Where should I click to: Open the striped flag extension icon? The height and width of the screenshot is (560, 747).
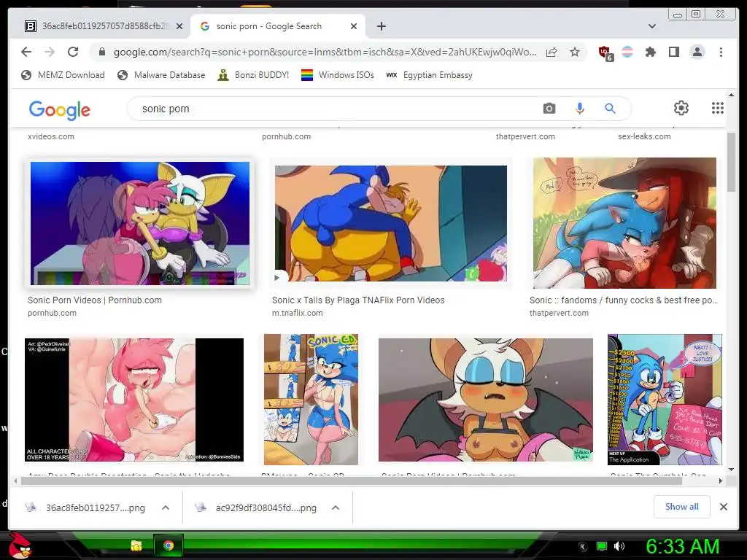pos(627,52)
